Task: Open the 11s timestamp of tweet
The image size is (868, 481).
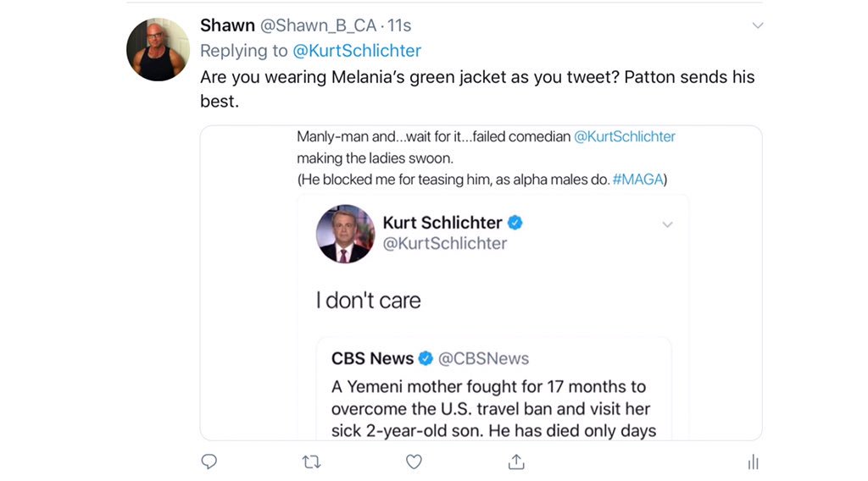Action: click(x=399, y=25)
